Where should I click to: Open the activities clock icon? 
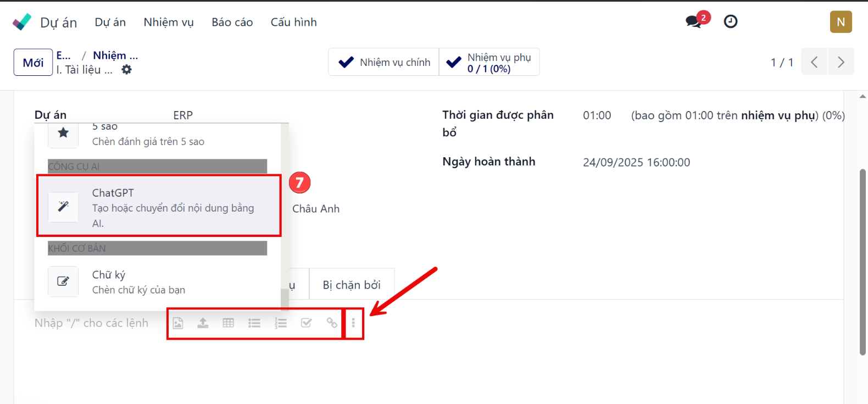click(731, 22)
